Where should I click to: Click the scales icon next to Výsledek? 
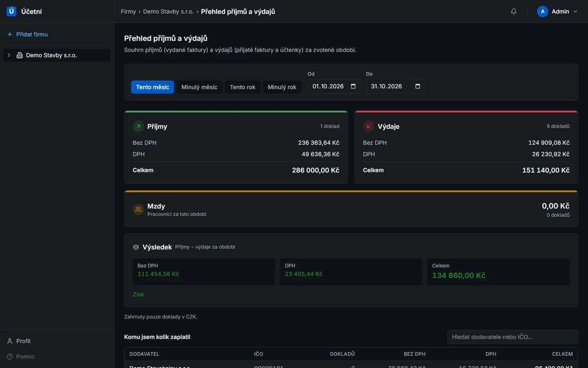tap(136, 247)
